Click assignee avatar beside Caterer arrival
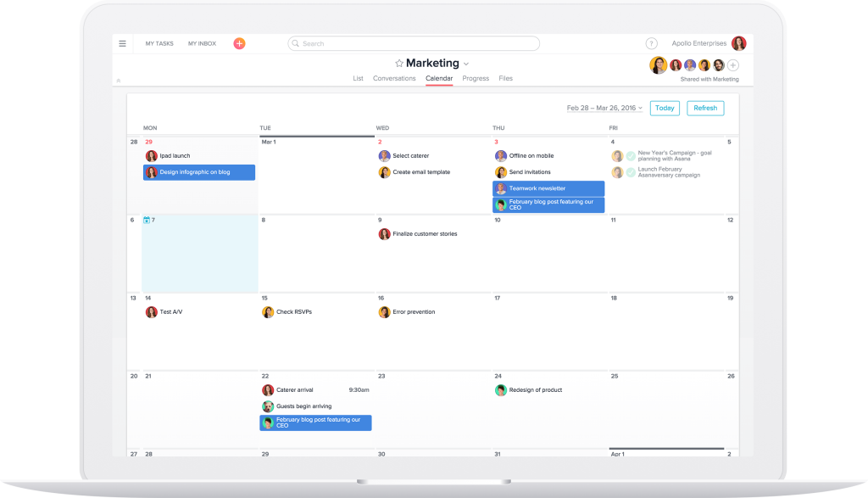Image resolution: width=868 pixels, height=498 pixels. coord(268,390)
